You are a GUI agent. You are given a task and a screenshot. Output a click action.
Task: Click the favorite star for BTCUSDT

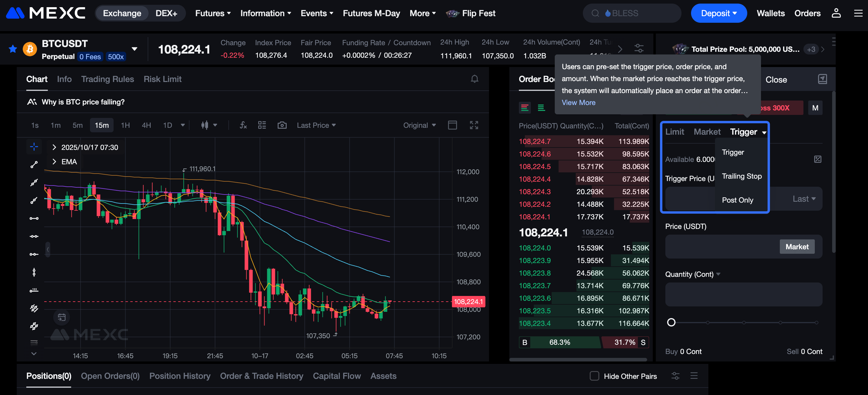click(13, 49)
